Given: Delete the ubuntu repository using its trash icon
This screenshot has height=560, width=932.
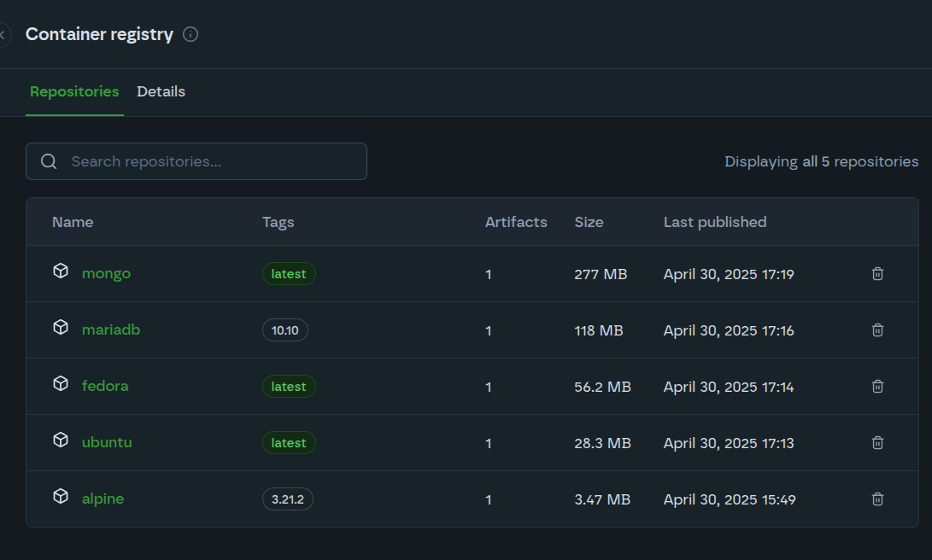Looking at the screenshot, I should 877,442.
